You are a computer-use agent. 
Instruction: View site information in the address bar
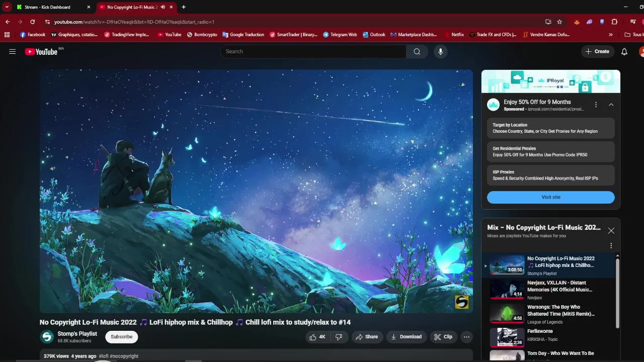pyautogui.click(x=47, y=22)
